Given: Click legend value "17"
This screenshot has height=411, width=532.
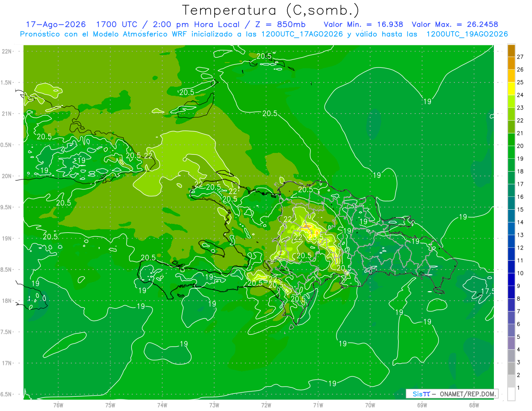Looking at the screenshot, I should point(520,184).
